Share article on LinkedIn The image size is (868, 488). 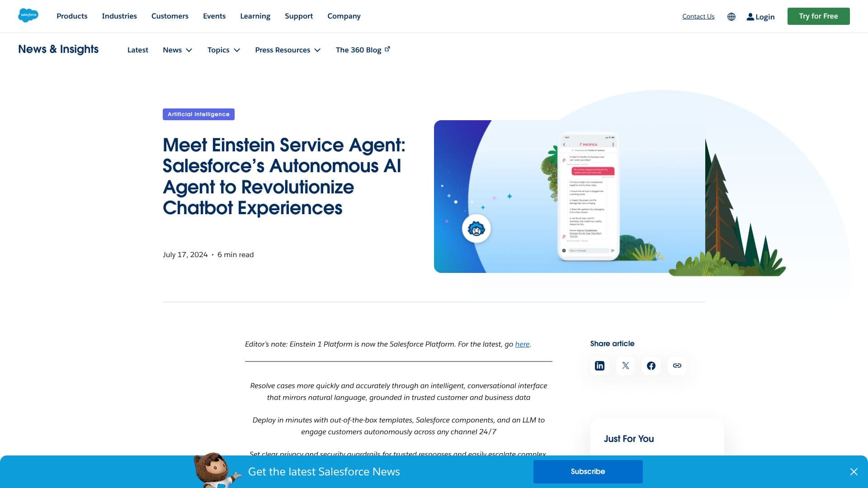[599, 366]
